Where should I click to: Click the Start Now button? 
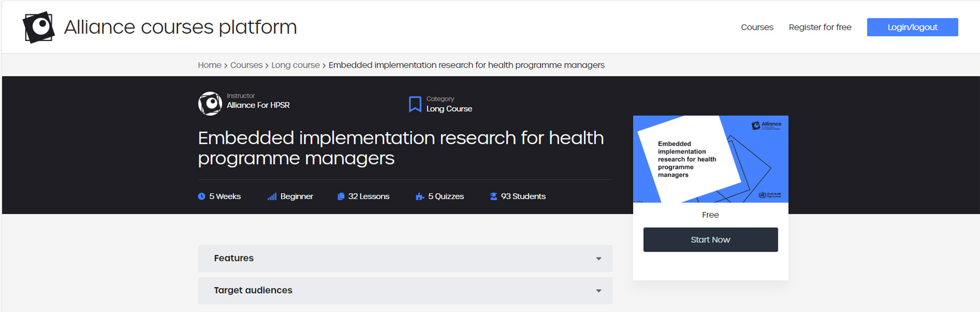point(710,239)
